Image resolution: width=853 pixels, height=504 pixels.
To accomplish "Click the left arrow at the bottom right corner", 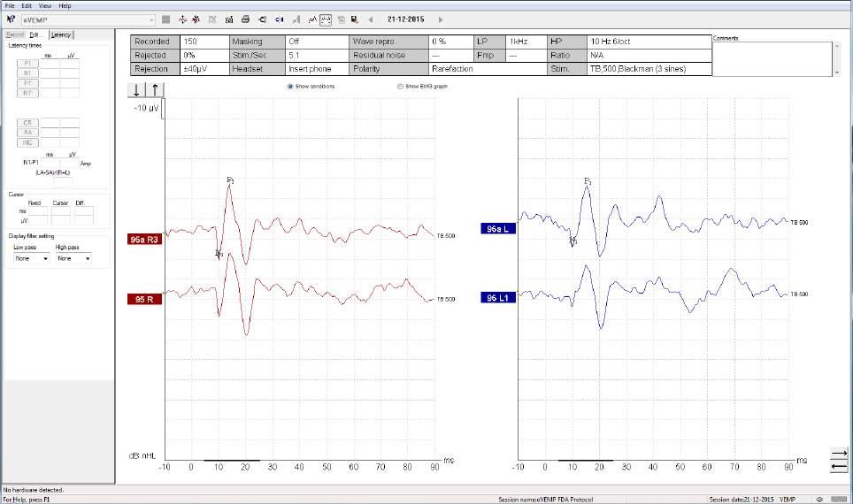I will (840, 467).
